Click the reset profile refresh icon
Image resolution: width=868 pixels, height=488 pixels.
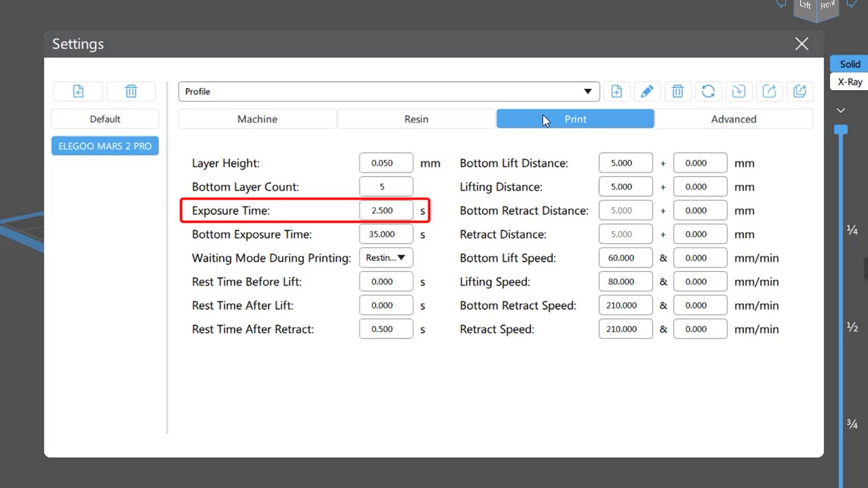point(708,91)
